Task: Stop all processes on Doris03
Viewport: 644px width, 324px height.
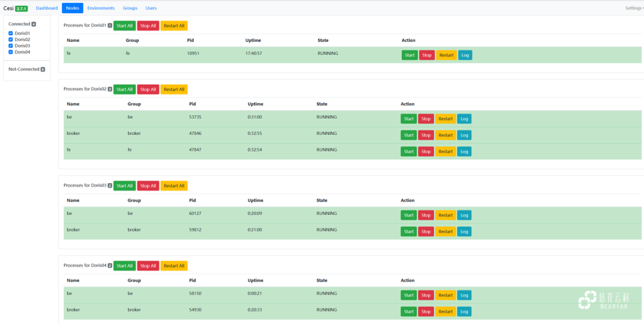Action: (x=148, y=186)
